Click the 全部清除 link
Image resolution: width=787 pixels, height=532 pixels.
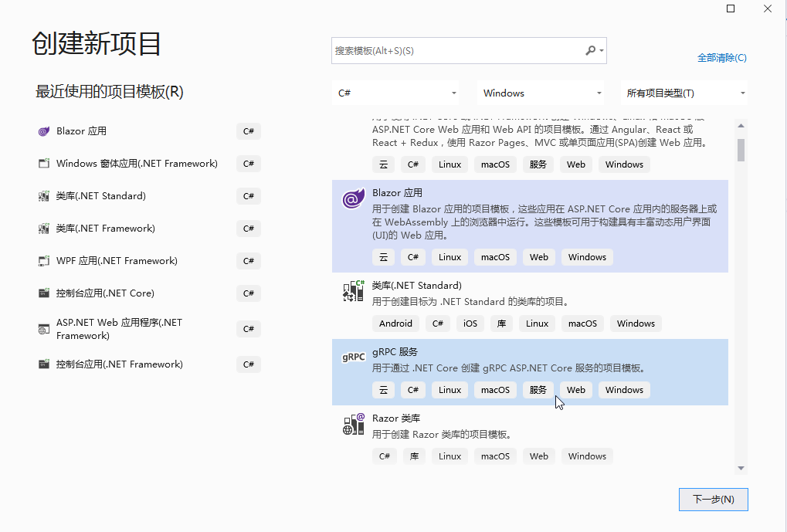(x=722, y=57)
